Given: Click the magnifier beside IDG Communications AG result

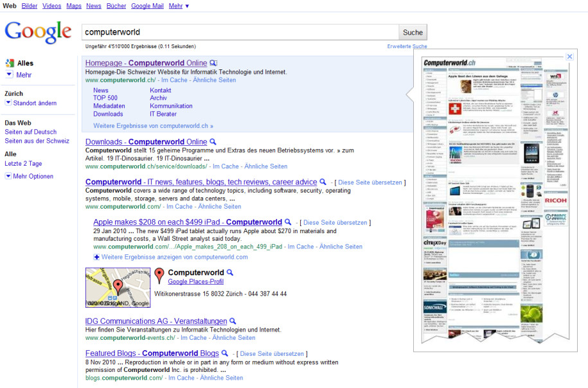Looking at the screenshot, I should coord(233,321).
